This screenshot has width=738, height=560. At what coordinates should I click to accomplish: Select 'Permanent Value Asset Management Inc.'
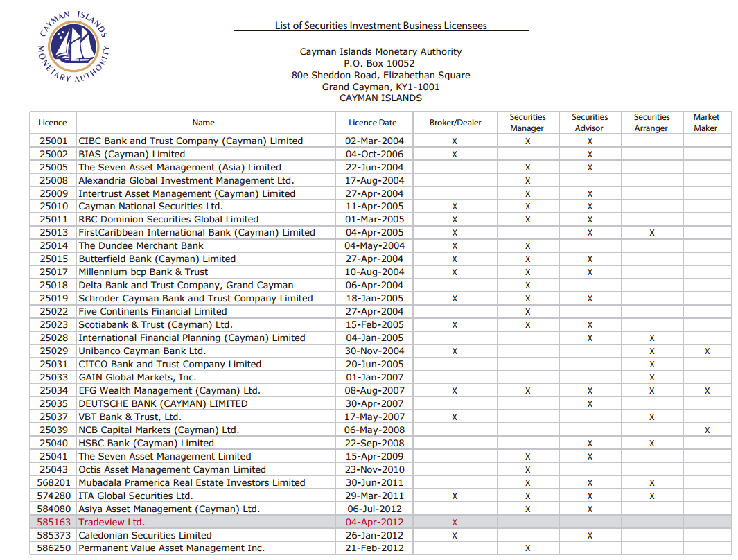172,548
